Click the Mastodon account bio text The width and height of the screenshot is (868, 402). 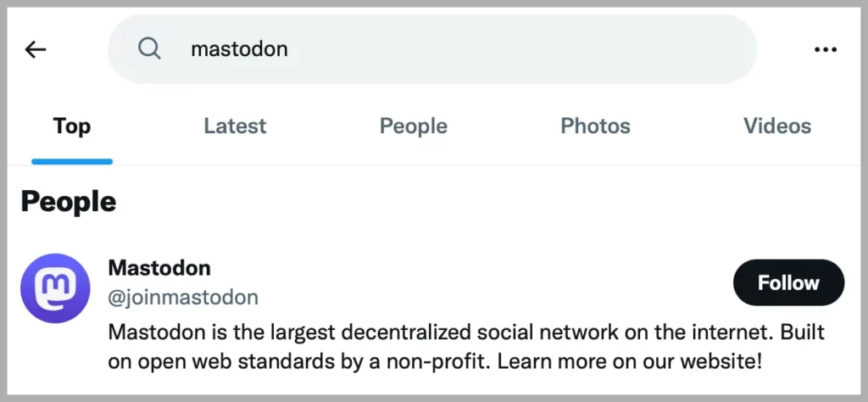pos(466,347)
